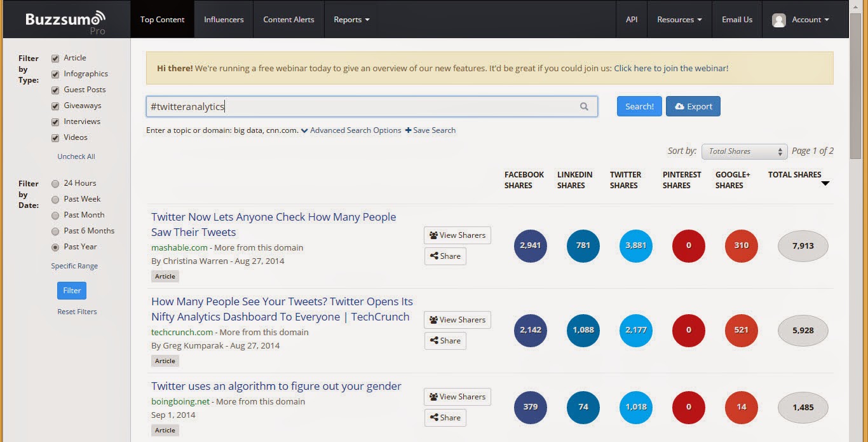Click Email Us in the navbar

click(x=737, y=20)
